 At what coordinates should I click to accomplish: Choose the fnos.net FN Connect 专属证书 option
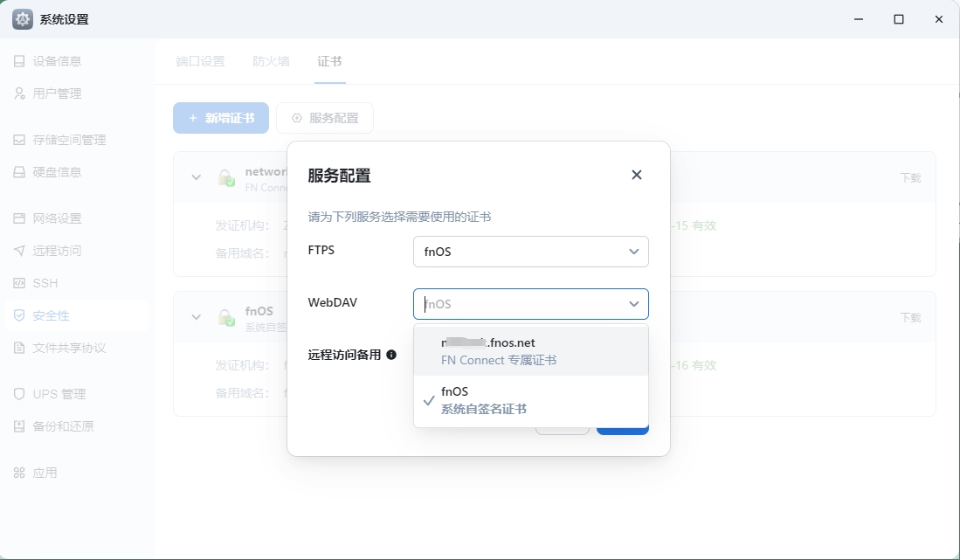[x=531, y=351]
